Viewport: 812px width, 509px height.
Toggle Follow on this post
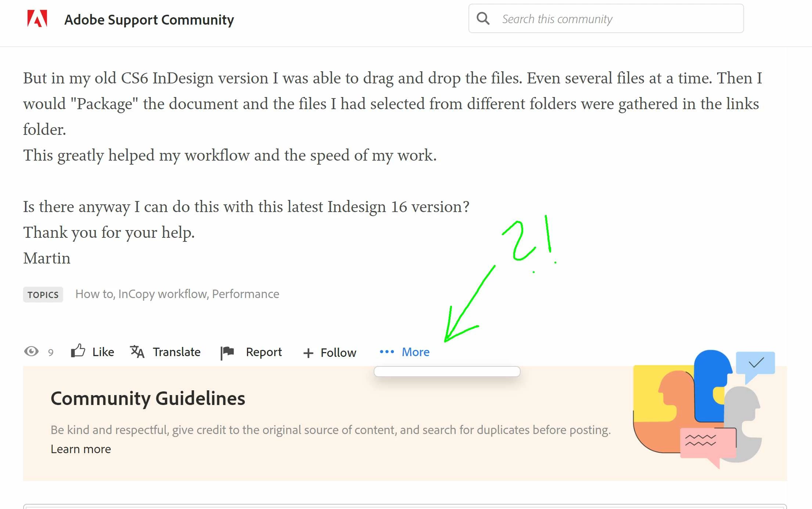pos(338,352)
